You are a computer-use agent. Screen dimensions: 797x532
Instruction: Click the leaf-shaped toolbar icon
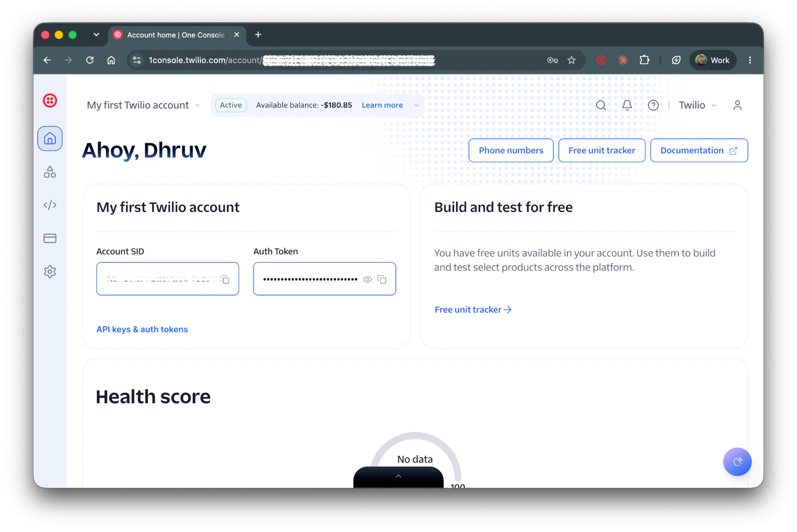pos(676,60)
